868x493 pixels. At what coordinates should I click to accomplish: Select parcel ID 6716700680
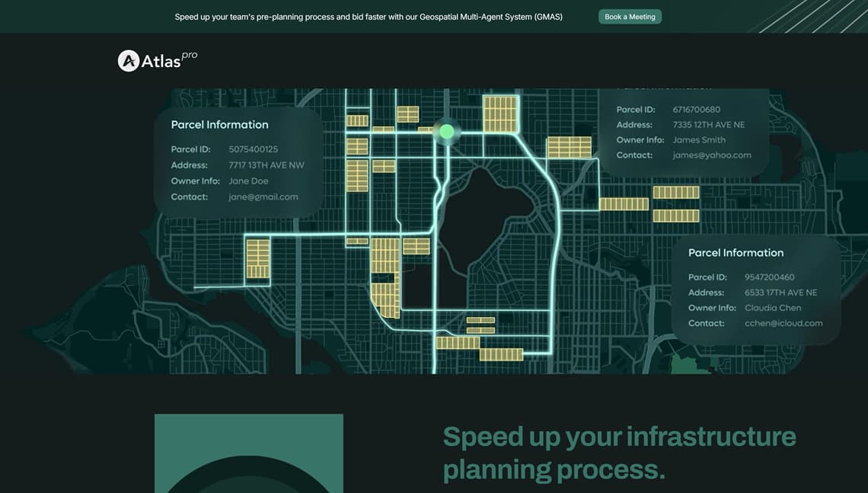point(696,110)
